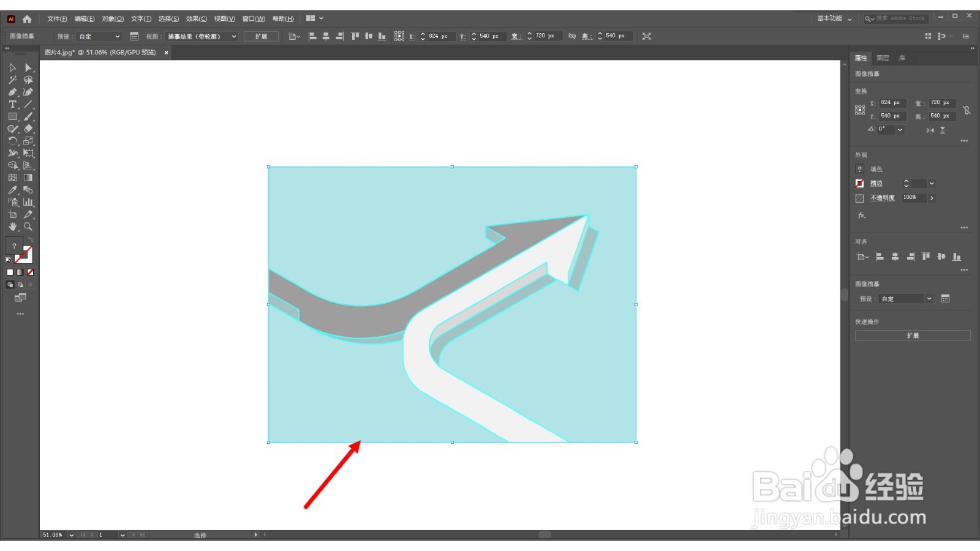980x551 pixels.
Task: Select the Type tool
Action: point(13,105)
